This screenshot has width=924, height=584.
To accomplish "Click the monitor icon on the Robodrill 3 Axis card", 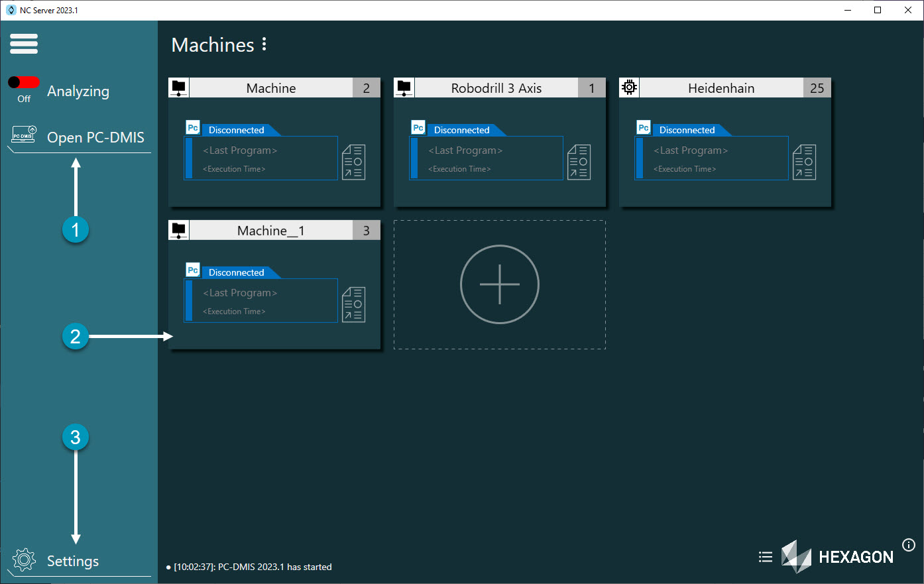I will click(404, 87).
